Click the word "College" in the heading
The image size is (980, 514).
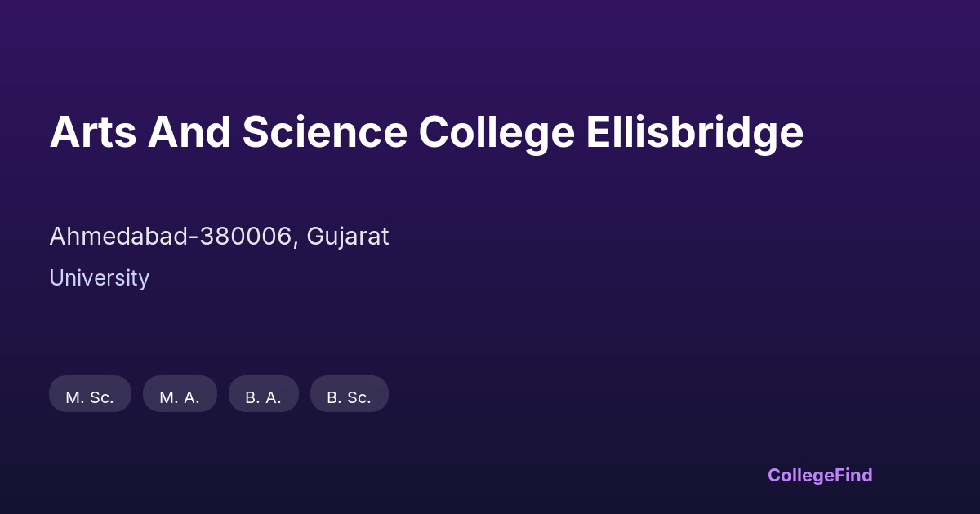coord(497,132)
